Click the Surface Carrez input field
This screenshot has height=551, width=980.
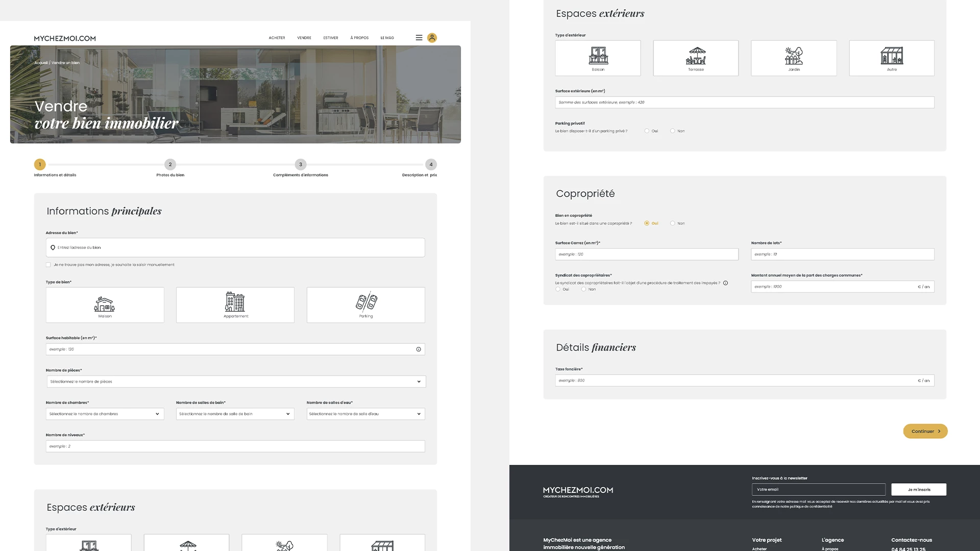[647, 254]
